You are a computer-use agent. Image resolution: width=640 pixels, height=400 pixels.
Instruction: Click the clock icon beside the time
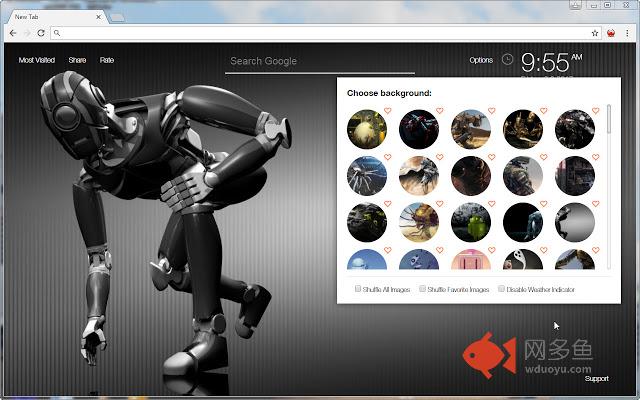point(508,60)
